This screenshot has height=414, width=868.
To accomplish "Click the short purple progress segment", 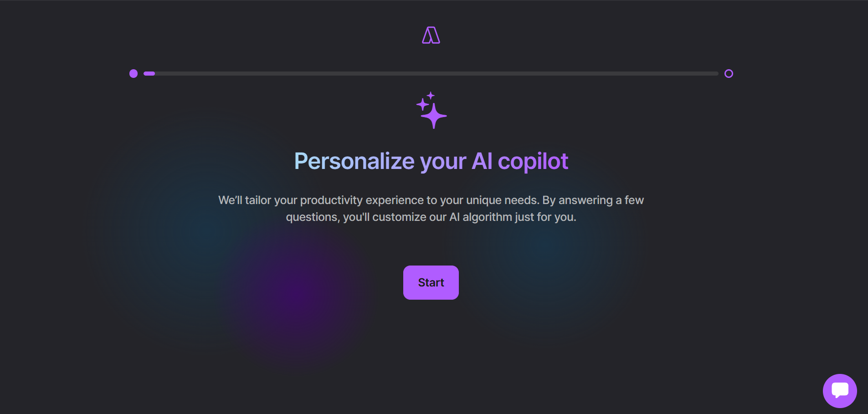I will 149,73.
